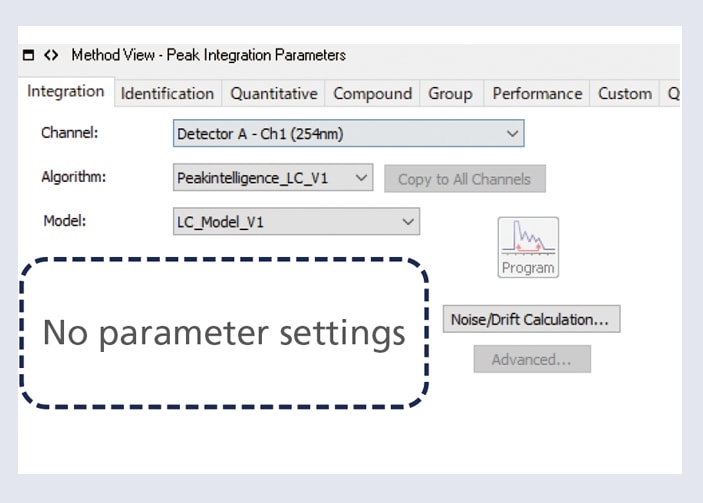Select the Custom tab
The height and width of the screenshot is (503, 703).
click(x=625, y=93)
